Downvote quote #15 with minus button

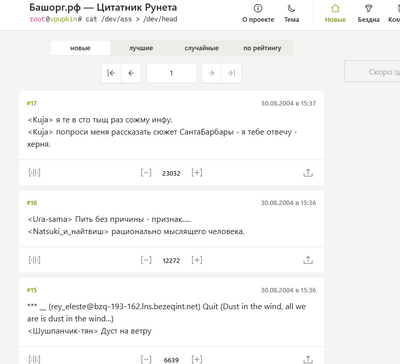click(x=146, y=359)
